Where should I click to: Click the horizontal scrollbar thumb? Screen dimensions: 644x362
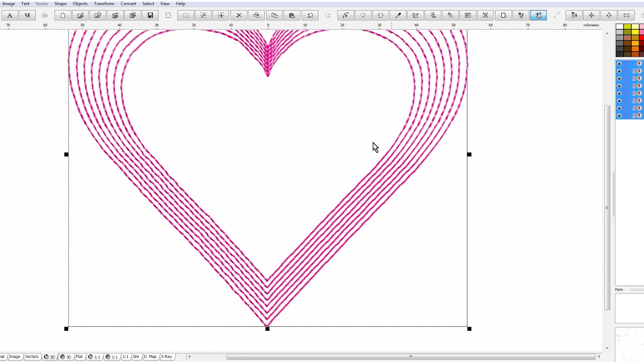point(411,356)
